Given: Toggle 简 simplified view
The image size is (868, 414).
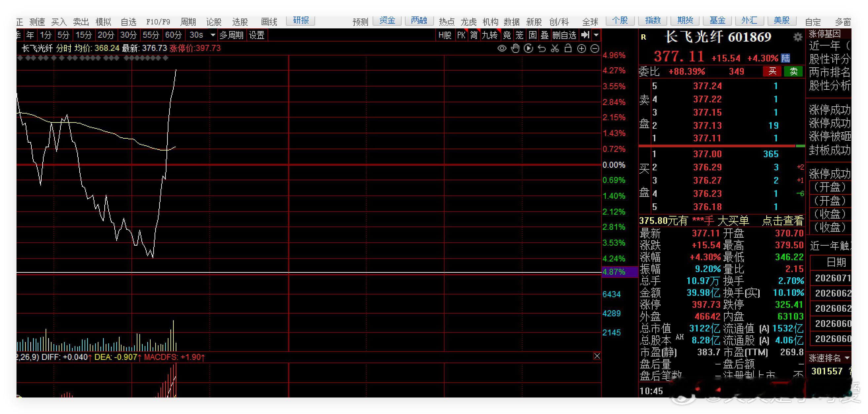Looking at the screenshot, I should 474,35.
